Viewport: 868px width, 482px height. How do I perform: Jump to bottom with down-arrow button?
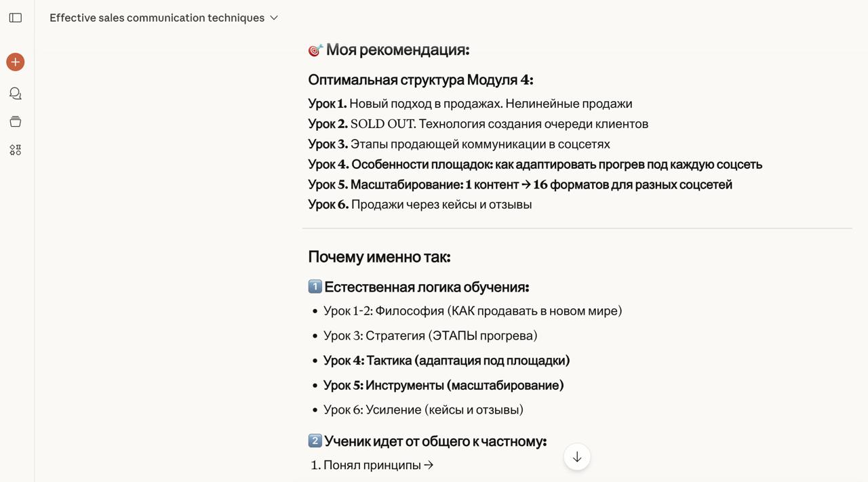click(577, 457)
